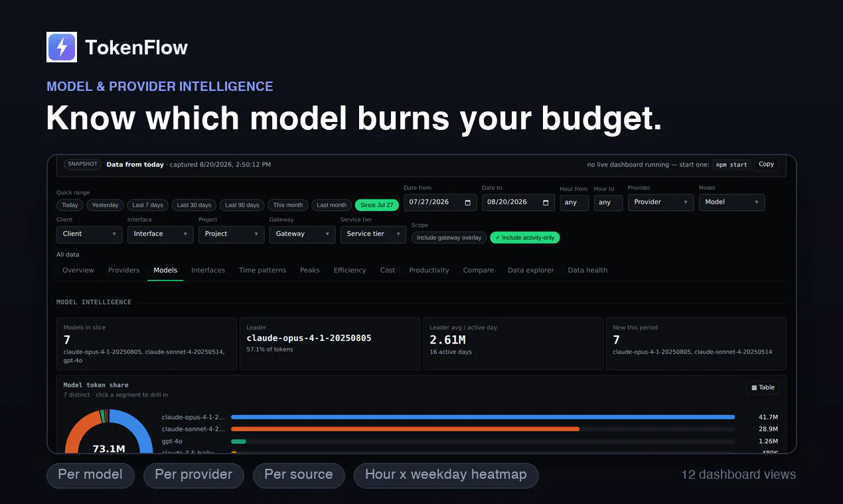The width and height of the screenshot is (843, 504).
Task: Open the Data health tab
Action: tap(587, 271)
